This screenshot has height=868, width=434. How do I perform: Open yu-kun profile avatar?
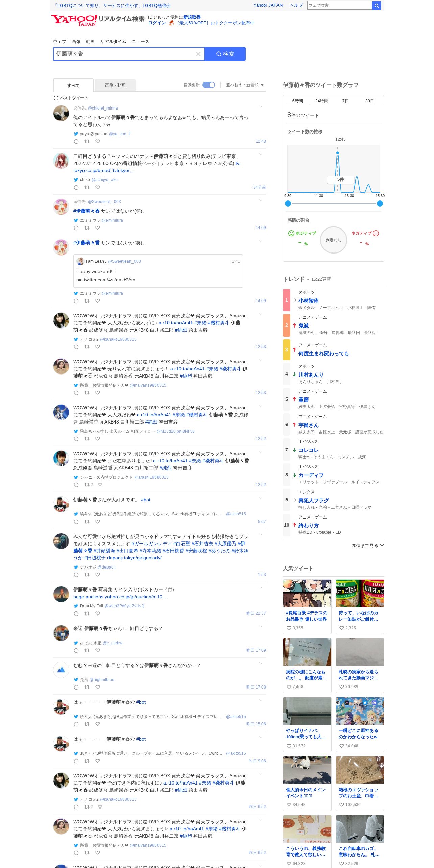(61, 113)
